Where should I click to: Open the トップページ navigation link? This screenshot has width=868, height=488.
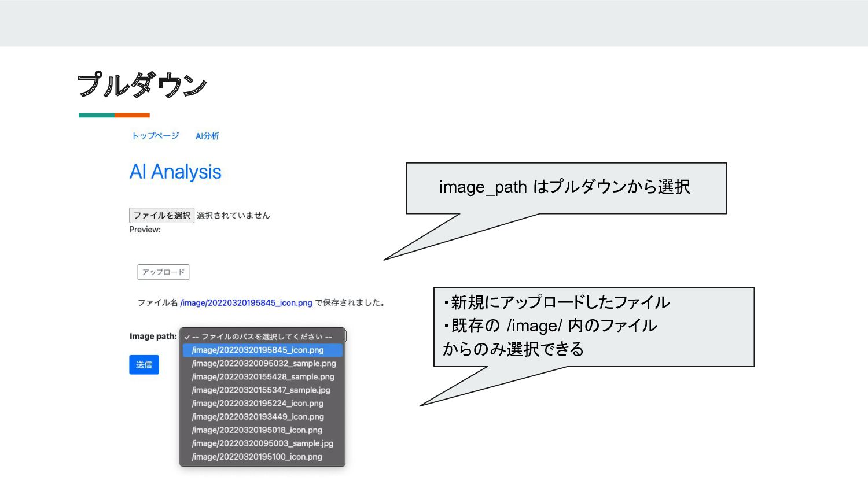pos(155,136)
